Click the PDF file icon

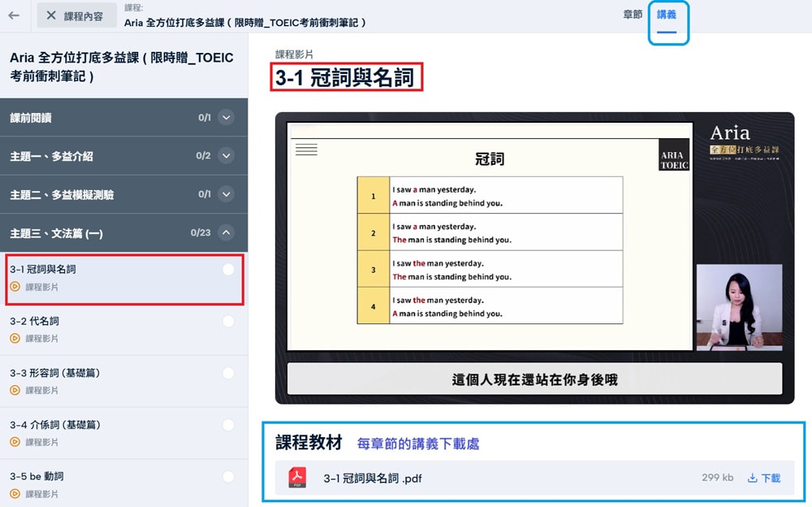pos(297,478)
